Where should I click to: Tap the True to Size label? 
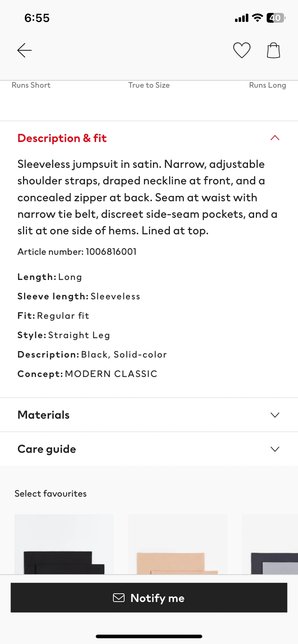tap(149, 85)
